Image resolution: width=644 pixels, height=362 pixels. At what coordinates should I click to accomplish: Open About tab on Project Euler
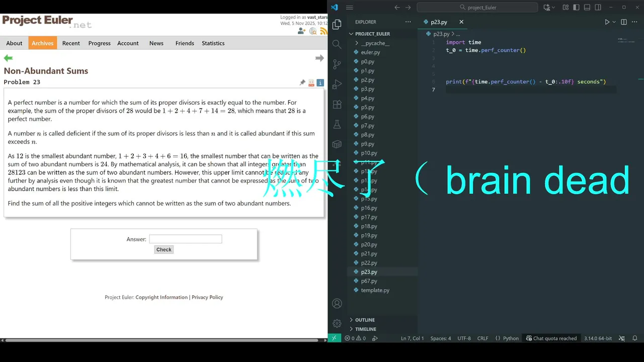[x=14, y=43]
